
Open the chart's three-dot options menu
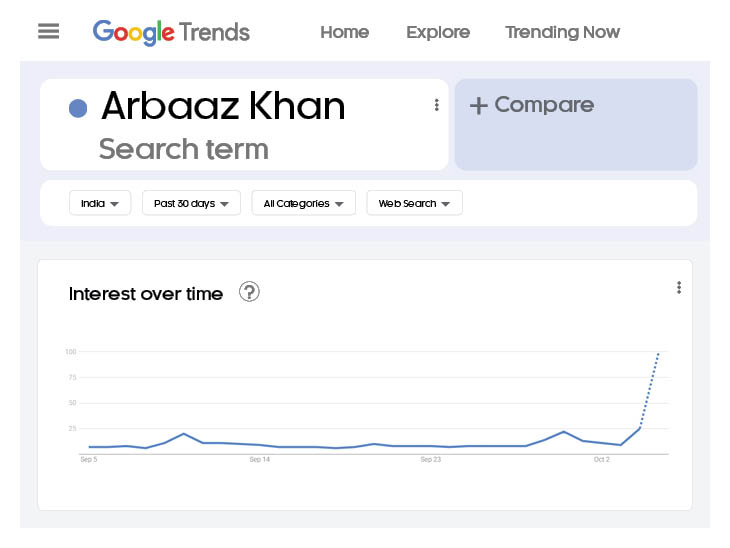click(x=679, y=288)
